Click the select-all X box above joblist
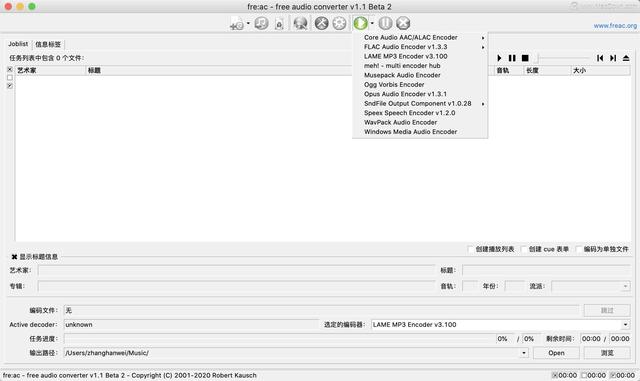The height and width of the screenshot is (381, 640). [x=10, y=69]
